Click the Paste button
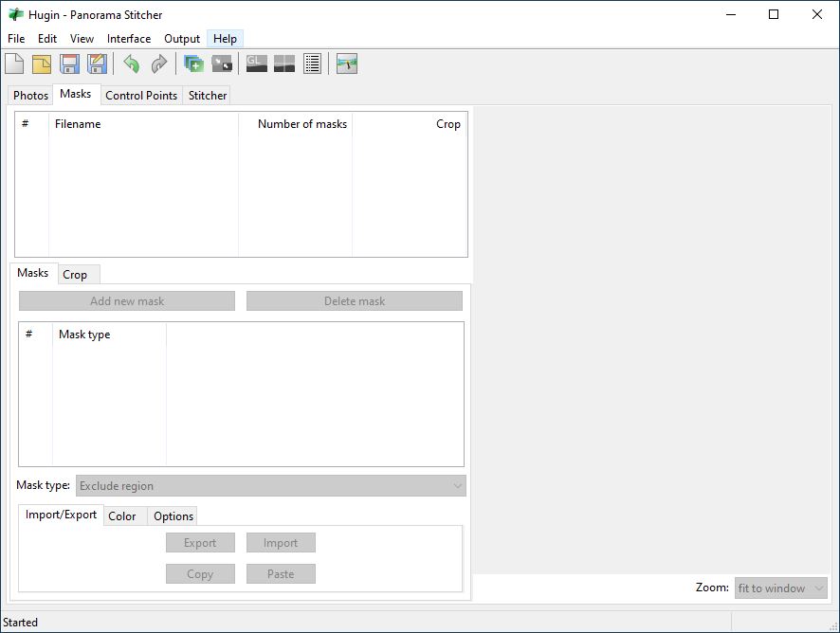The height and width of the screenshot is (633, 840). coord(281,574)
